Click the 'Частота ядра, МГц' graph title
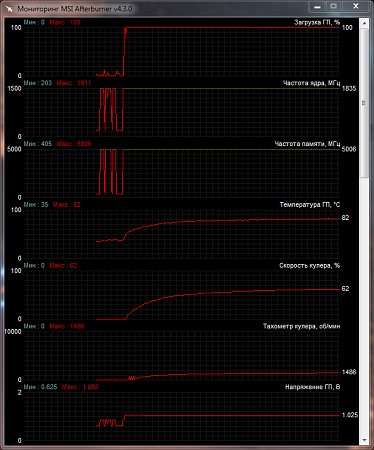374x450 pixels. pyautogui.click(x=311, y=83)
